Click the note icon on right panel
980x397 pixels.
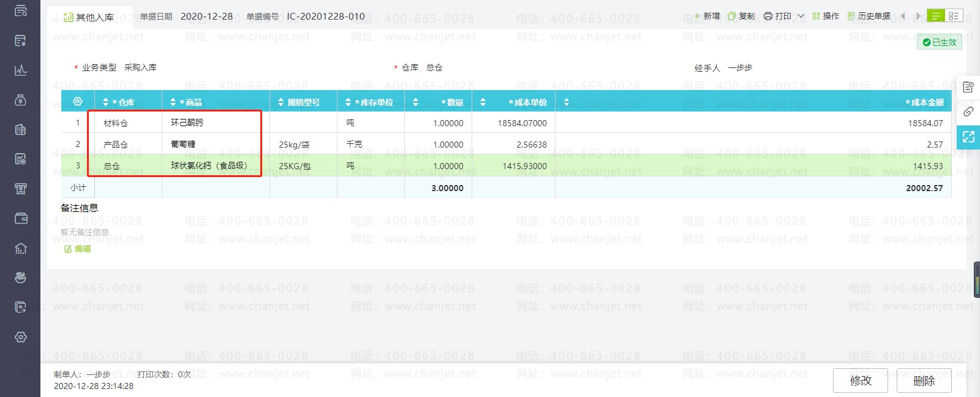(x=968, y=87)
